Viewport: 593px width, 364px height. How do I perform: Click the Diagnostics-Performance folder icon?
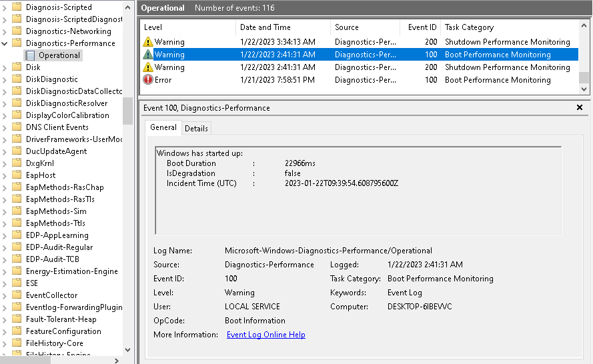[17, 43]
